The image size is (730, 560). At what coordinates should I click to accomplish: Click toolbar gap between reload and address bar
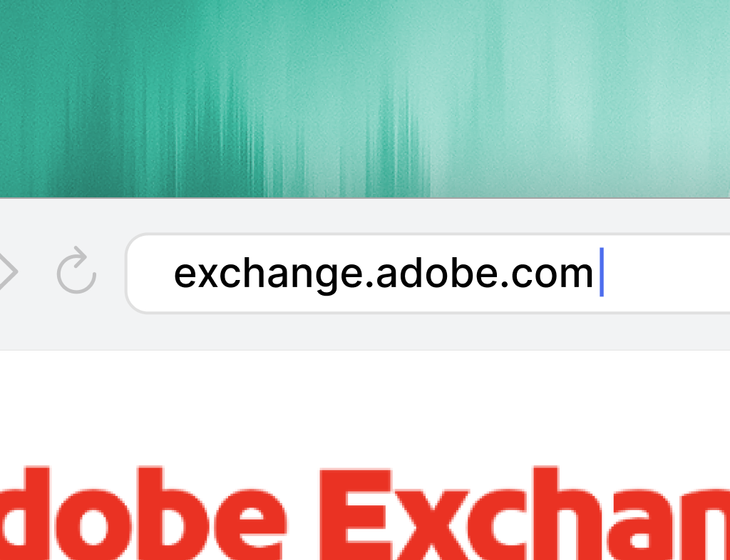coord(110,271)
